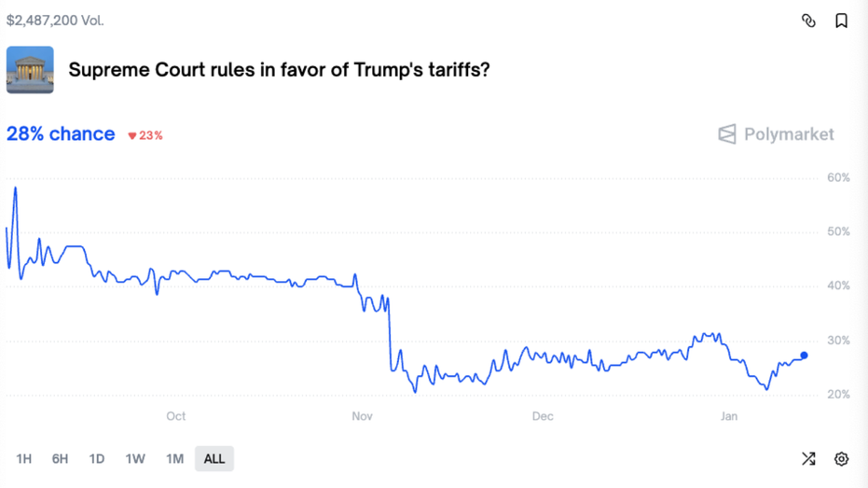Click the Nov label on time axis
Image resolution: width=868 pixels, height=488 pixels.
tap(362, 416)
